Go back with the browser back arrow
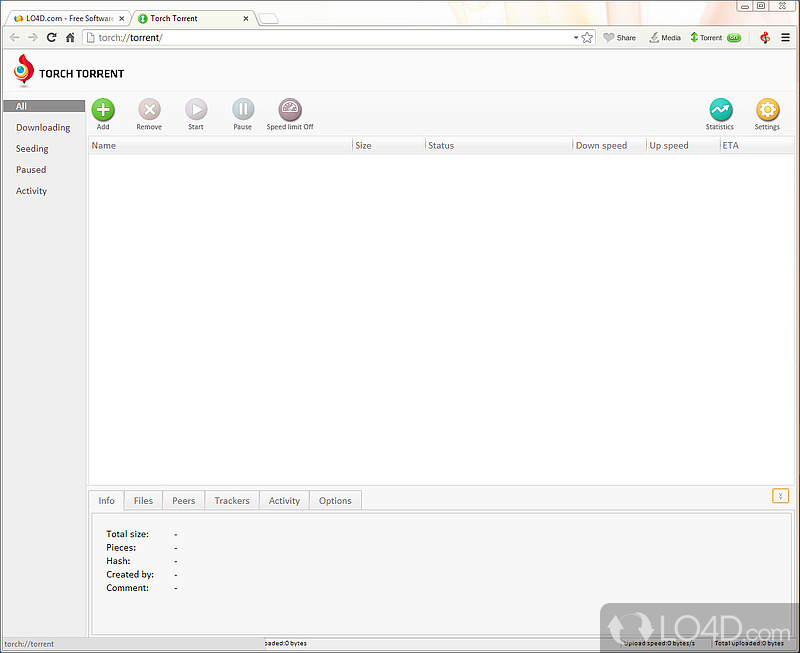The image size is (800, 653). (x=15, y=38)
